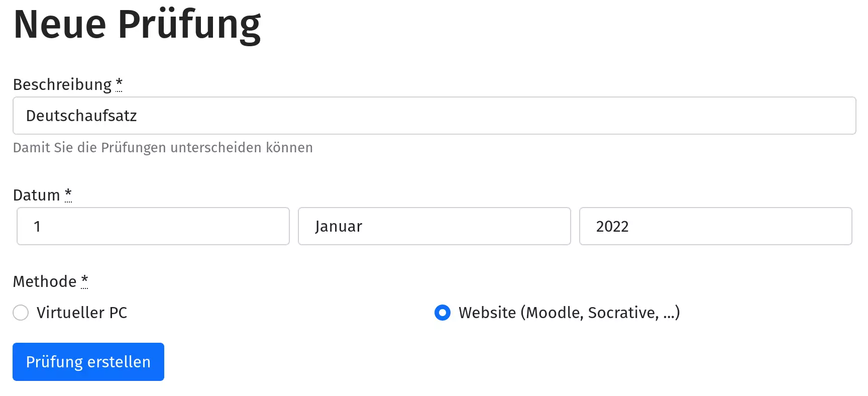Image resolution: width=868 pixels, height=396 pixels.
Task: Click the required asterisk beside Datum
Action: [x=68, y=193]
